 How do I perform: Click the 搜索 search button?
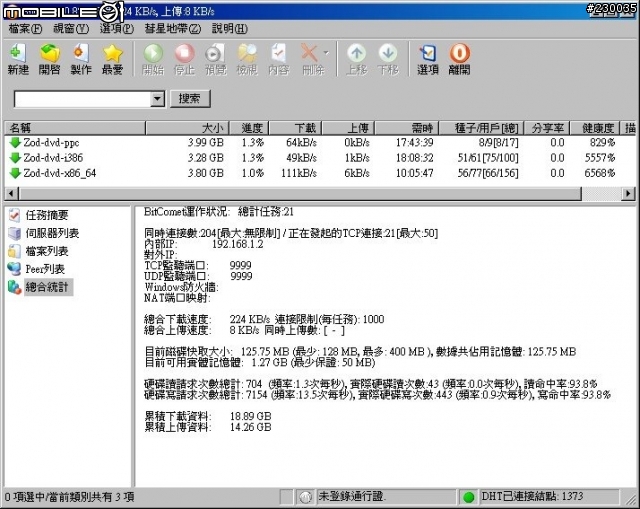pyautogui.click(x=190, y=99)
